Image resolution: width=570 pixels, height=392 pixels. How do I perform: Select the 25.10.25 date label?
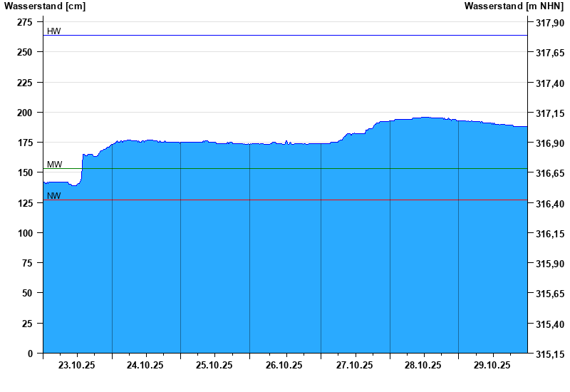[x=214, y=365]
